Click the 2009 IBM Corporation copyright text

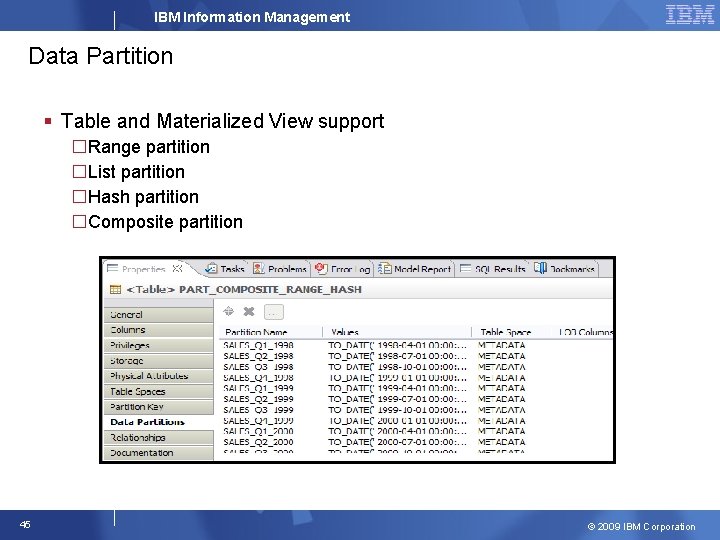pyautogui.click(x=641, y=526)
